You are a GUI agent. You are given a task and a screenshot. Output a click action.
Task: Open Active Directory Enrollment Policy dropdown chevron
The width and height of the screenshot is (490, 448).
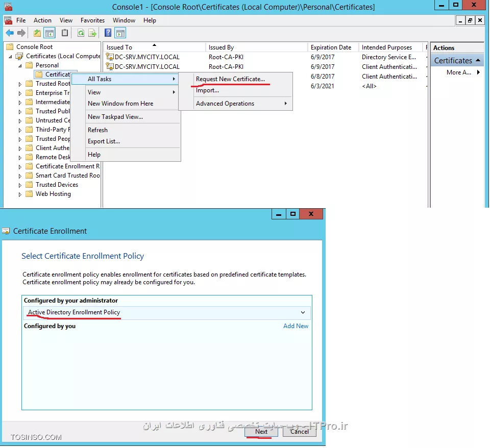click(303, 312)
